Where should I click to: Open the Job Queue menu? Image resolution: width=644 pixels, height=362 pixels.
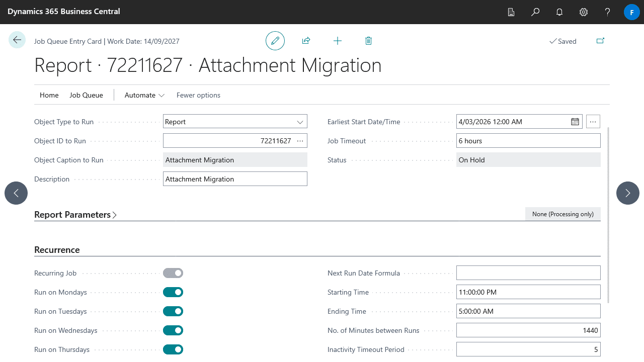coord(86,95)
